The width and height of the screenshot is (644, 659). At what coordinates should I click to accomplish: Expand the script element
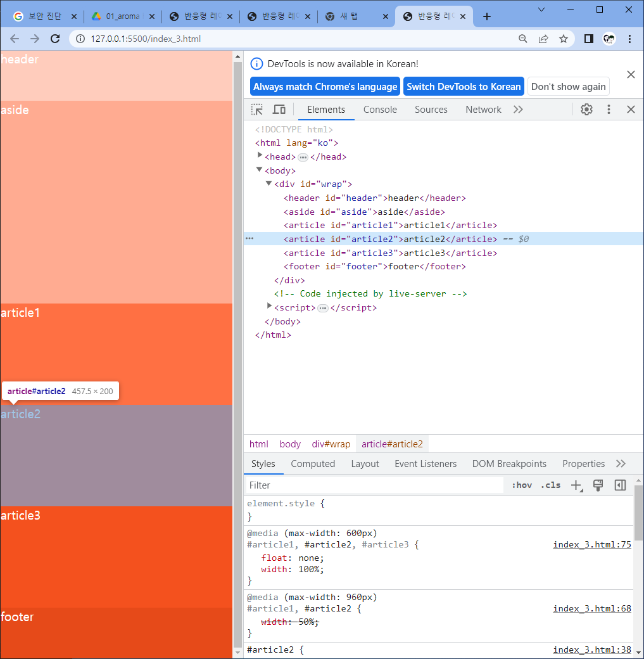[269, 306]
